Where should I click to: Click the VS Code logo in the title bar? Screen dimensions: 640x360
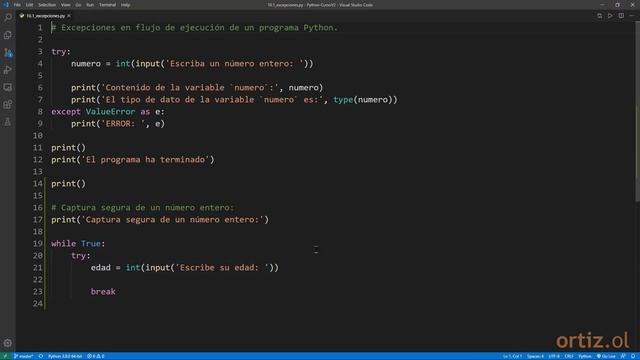(6, 5)
